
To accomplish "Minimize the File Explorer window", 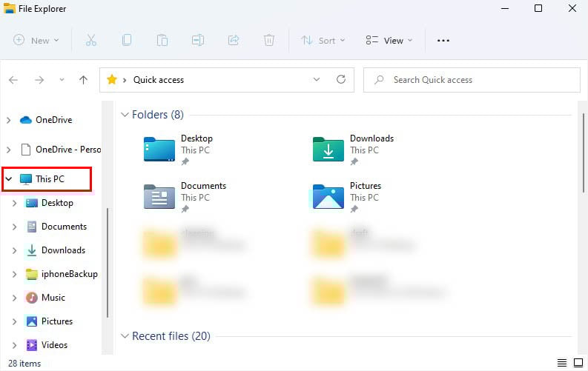I will coord(505,8).
